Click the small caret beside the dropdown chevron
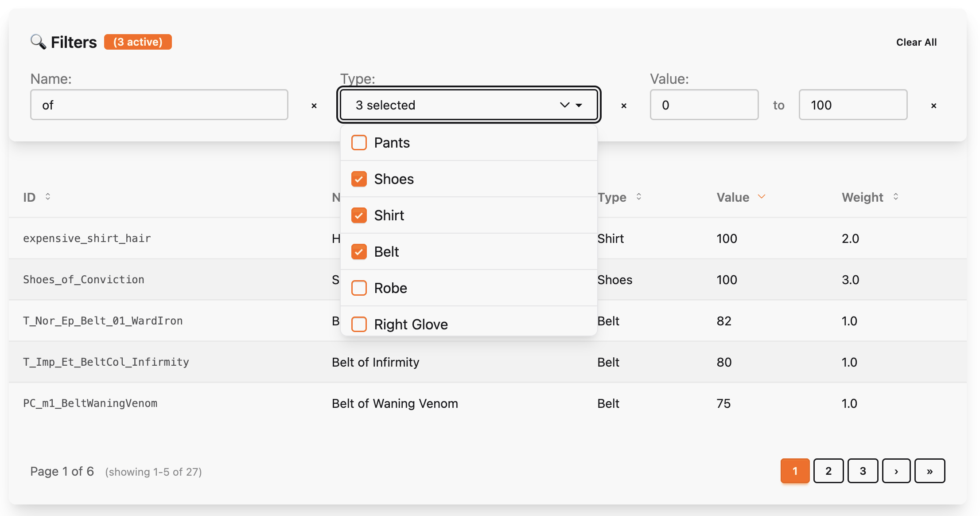 579,106
